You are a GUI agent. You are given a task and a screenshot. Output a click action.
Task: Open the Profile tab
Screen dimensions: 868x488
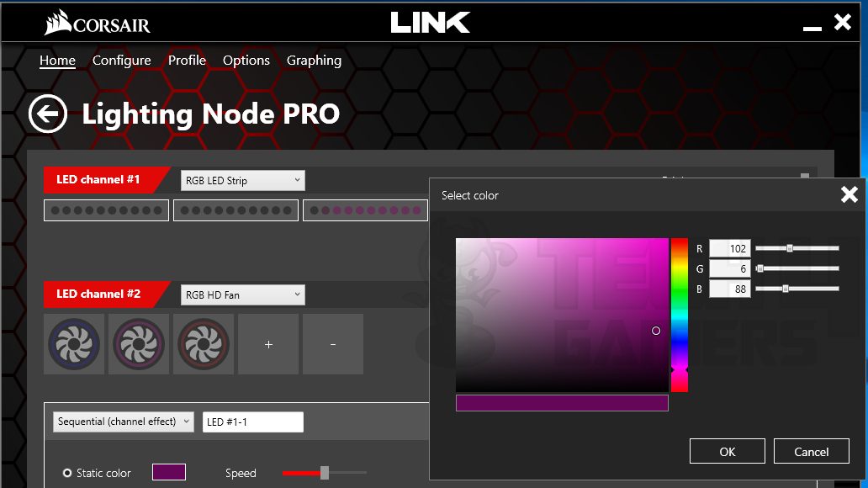[187, 61]
